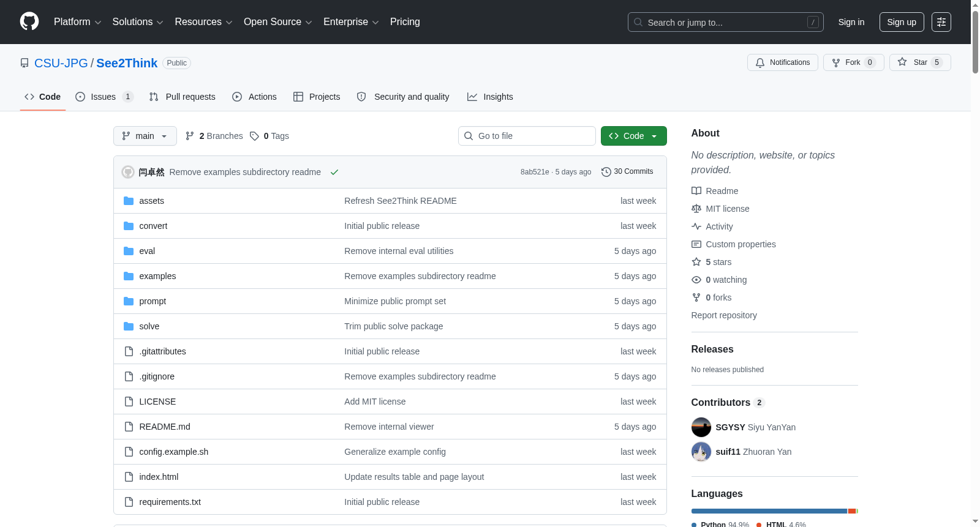980x527 pixels.
Task: Expand the Resources menu
Action: click(203, 22)
